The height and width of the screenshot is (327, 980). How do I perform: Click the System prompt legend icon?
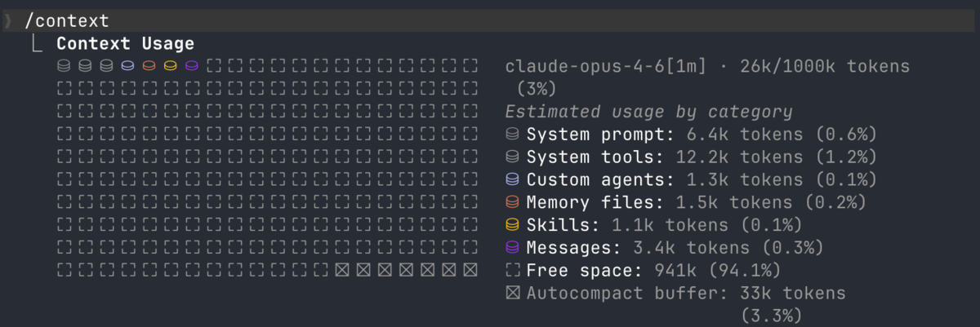(x=513, y=133)
